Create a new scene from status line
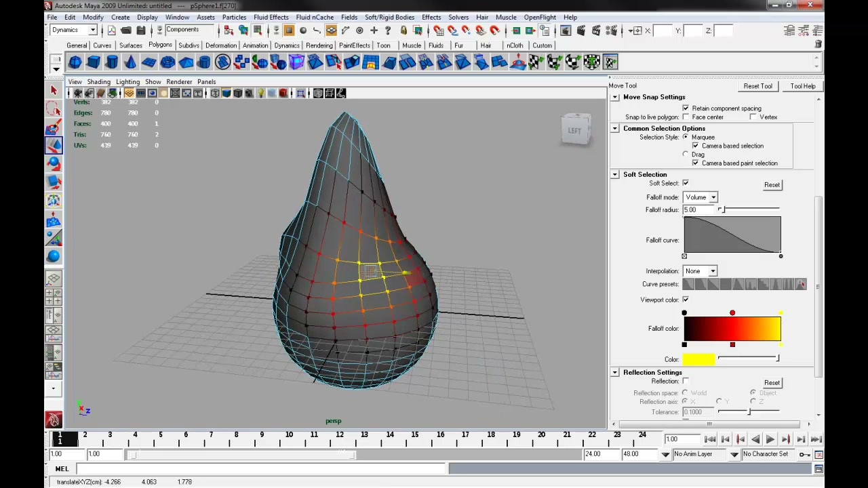This screenshot has height=488, width=868. pos(112,30)
